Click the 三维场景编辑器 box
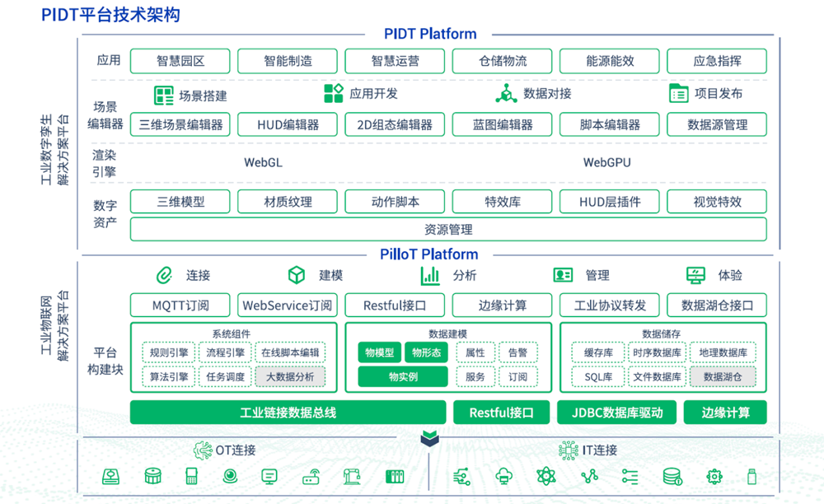824x504 pixels. [180, 125]
